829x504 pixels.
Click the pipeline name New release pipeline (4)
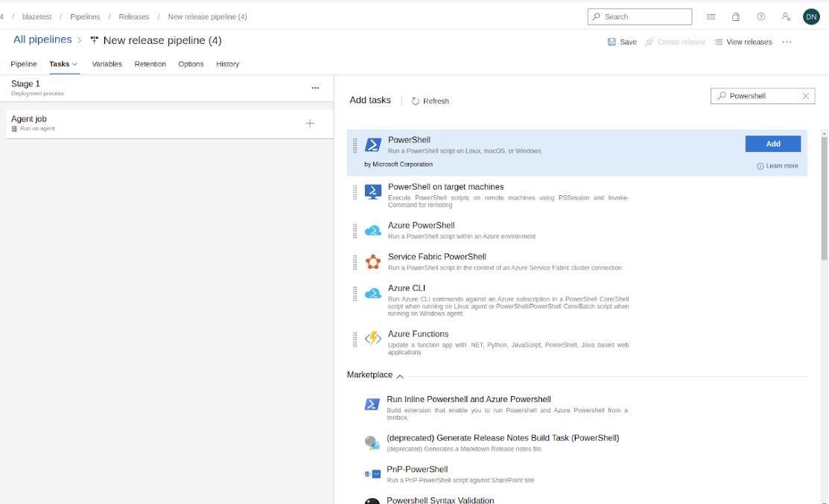tap(162, 40)
